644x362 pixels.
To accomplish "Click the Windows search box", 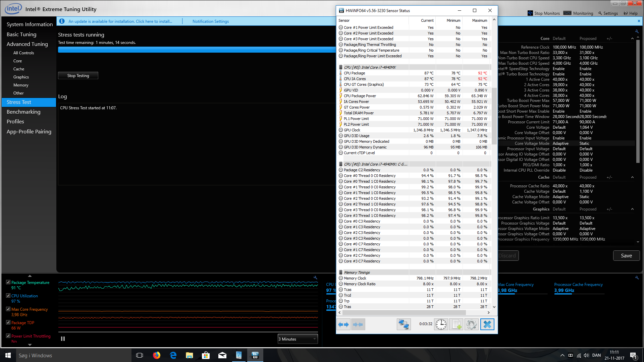I will [73, 355].
